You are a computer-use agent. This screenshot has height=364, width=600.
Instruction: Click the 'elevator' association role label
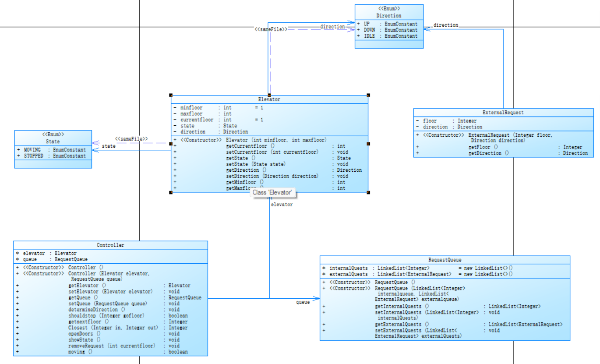[282, 205]
